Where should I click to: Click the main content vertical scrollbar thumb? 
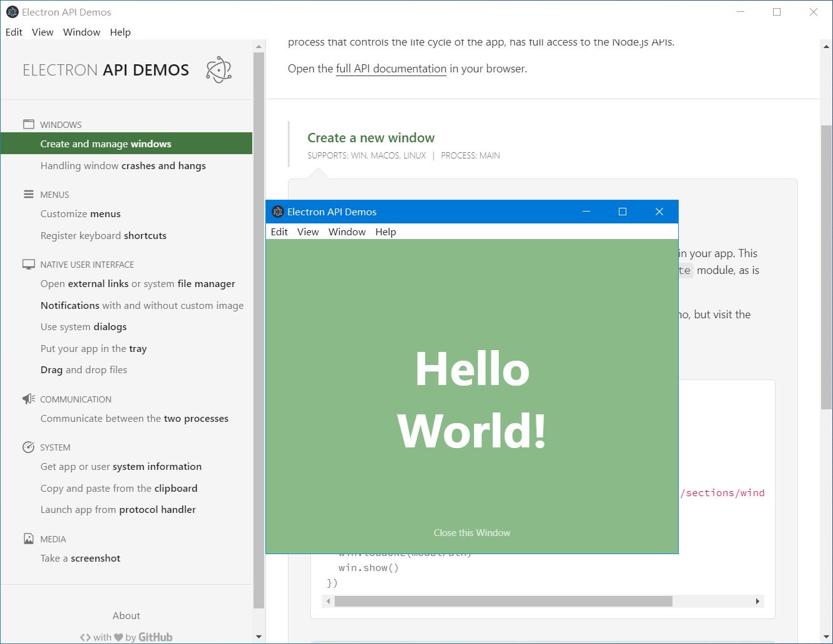827,267
